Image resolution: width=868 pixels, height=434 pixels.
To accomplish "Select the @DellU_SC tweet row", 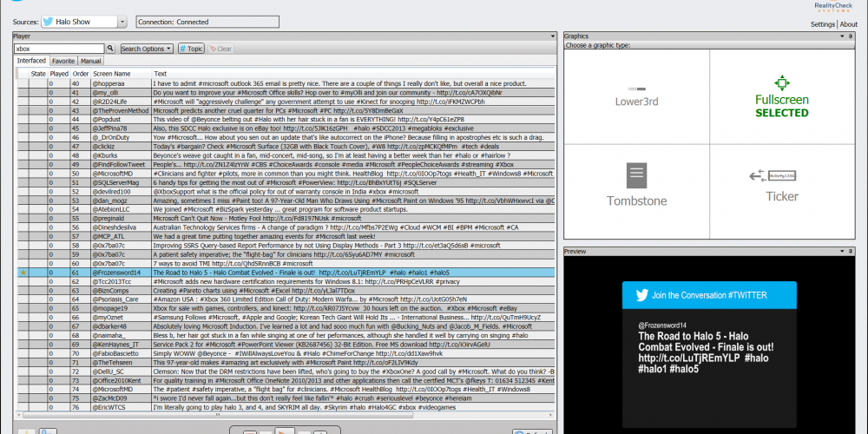I will click(286, 371).
